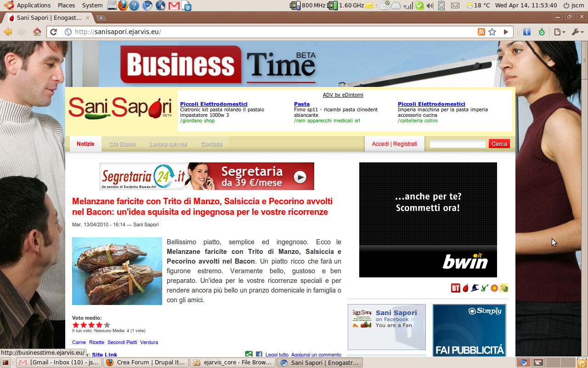Click the green apple network icon
The width and height of the screenshot is (588, 368).
tap(504, 288)
